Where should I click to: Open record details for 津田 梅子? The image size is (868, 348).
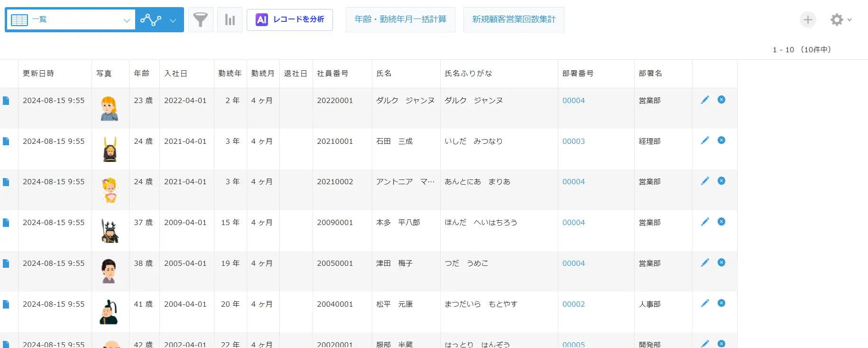tap(6, 263)
